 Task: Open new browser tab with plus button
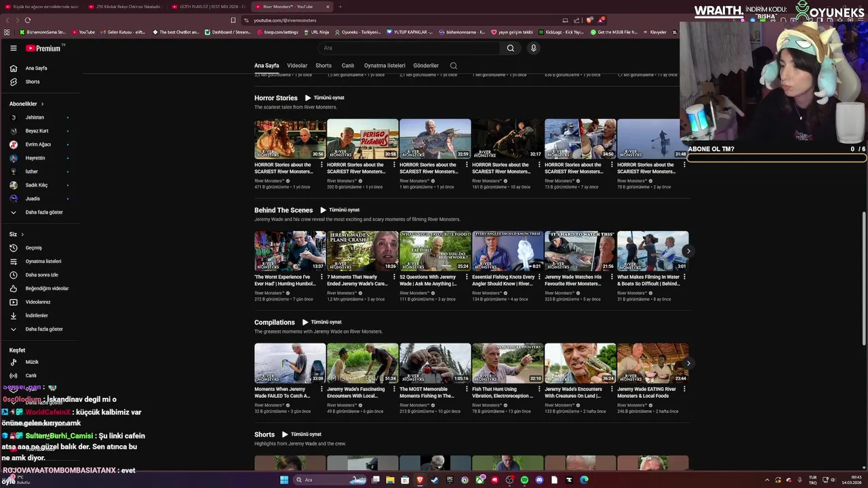pyautogui.click(x=340, y=7)
